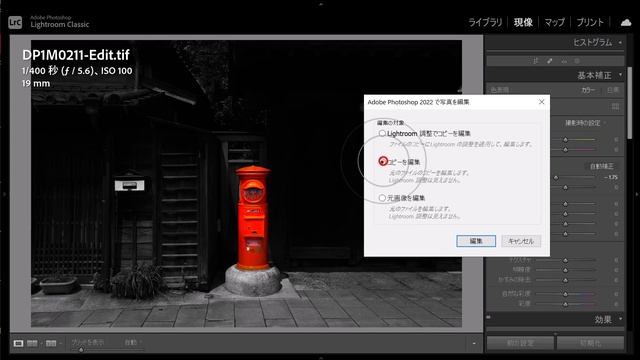Click the grid size slider in bottom toolbar
Screen dimensions: 640x360
click(x=108, y=349)
